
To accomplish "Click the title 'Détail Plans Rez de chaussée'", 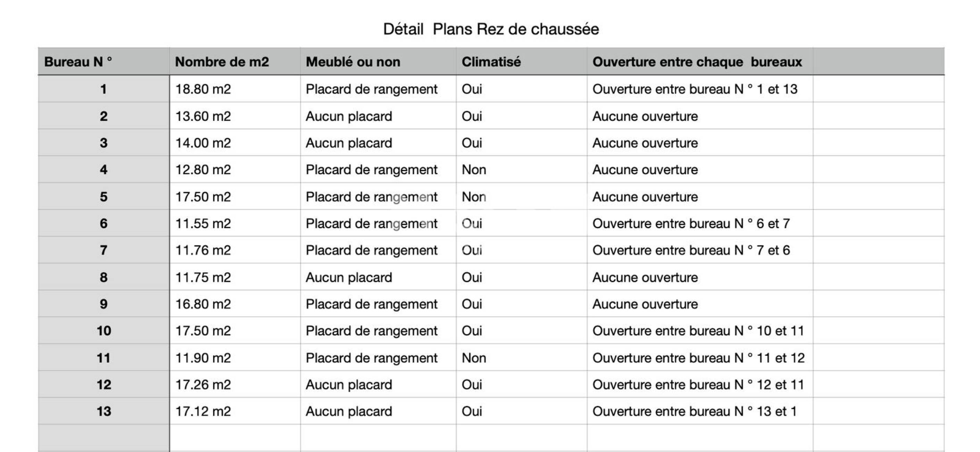I will pos(491,29).
